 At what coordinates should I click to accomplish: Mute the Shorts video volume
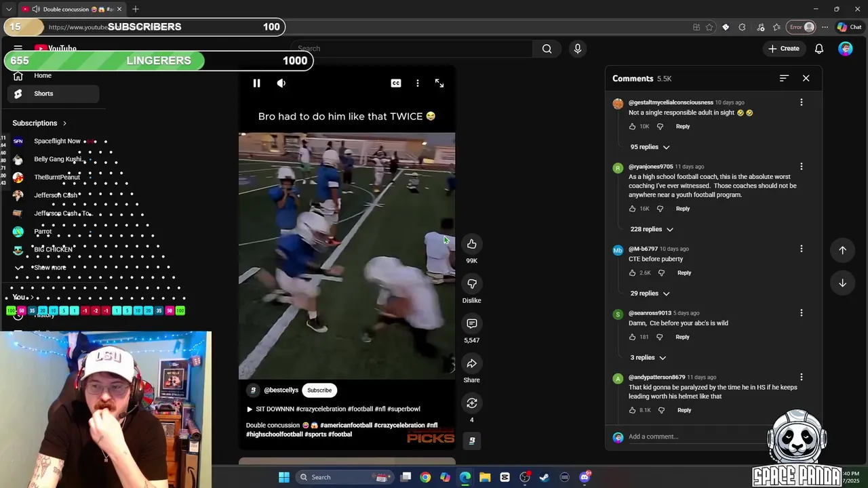[x=281, y=83]
